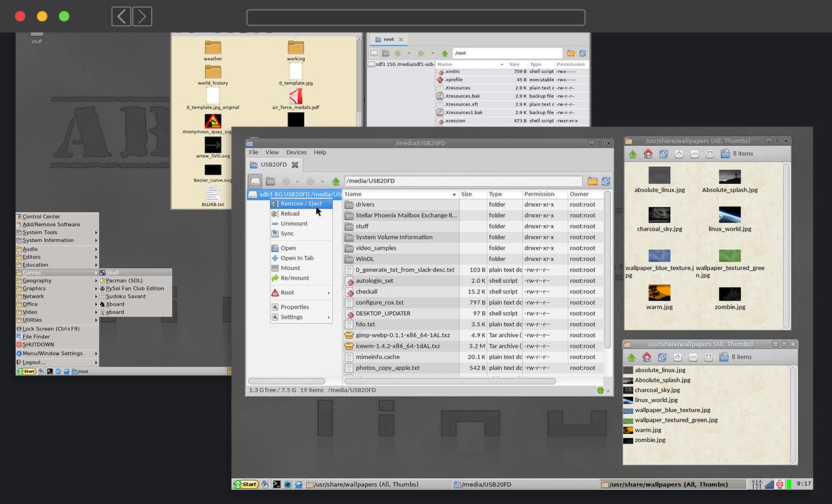The image size is (832, 504).
Task: Toggle fit-to-window icon in thumbnail wallpapers window
Action: [x=710, y=154]
